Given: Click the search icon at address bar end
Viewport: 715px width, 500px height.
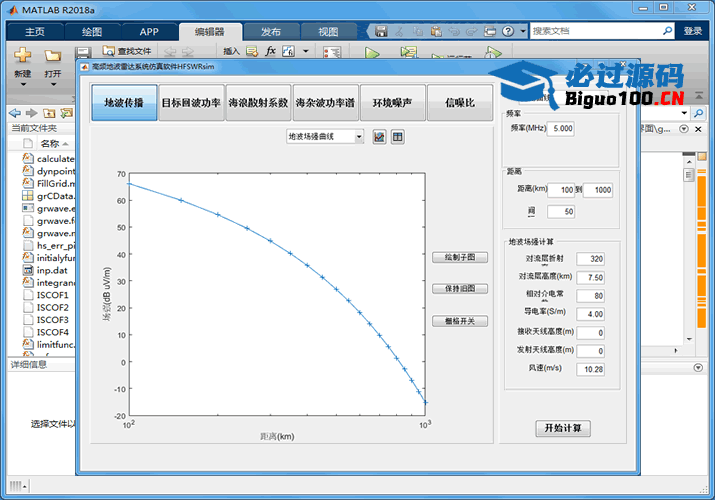Looking at the screenshot, I should [698, 113].
